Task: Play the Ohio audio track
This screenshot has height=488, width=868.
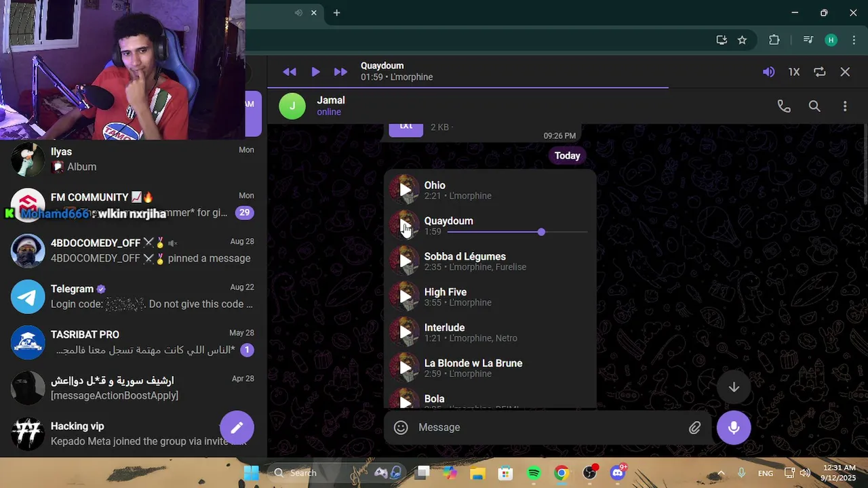Action: tap(404, 190)
